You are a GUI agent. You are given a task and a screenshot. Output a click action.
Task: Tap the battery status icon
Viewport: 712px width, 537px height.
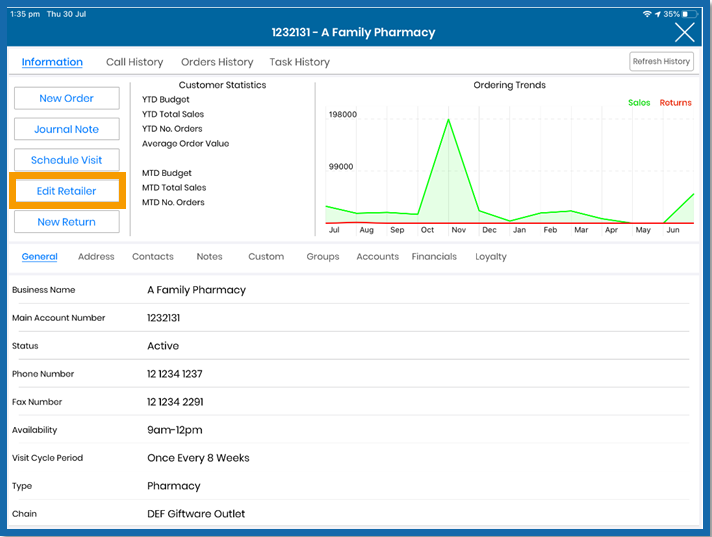pos(689,14)
